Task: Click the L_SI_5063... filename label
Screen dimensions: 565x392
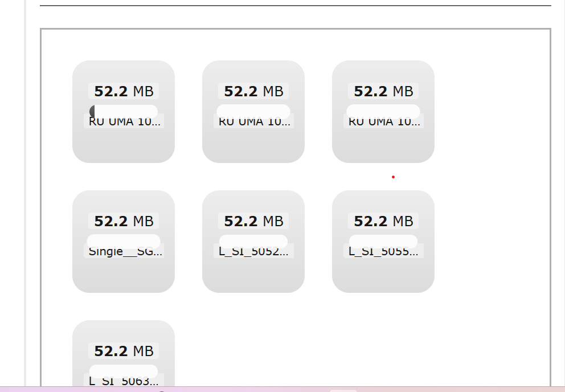Action: (x=124, y=381)
